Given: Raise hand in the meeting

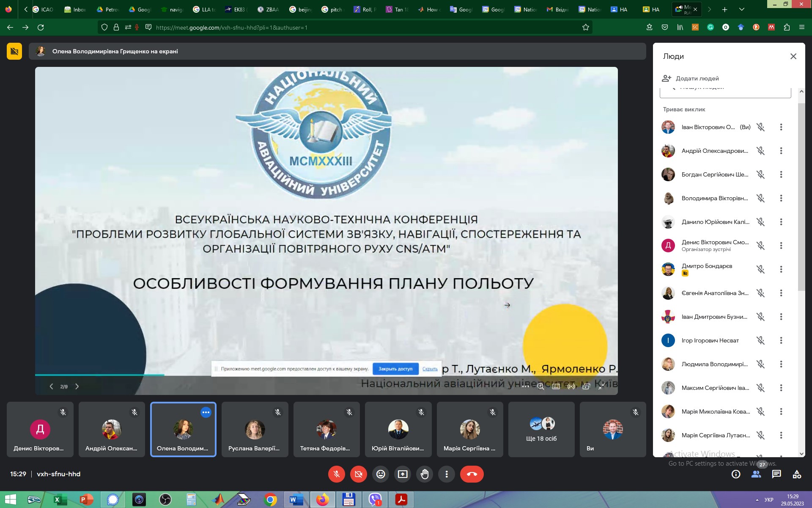Looking at the screenshot, I should tap(425, 474).
